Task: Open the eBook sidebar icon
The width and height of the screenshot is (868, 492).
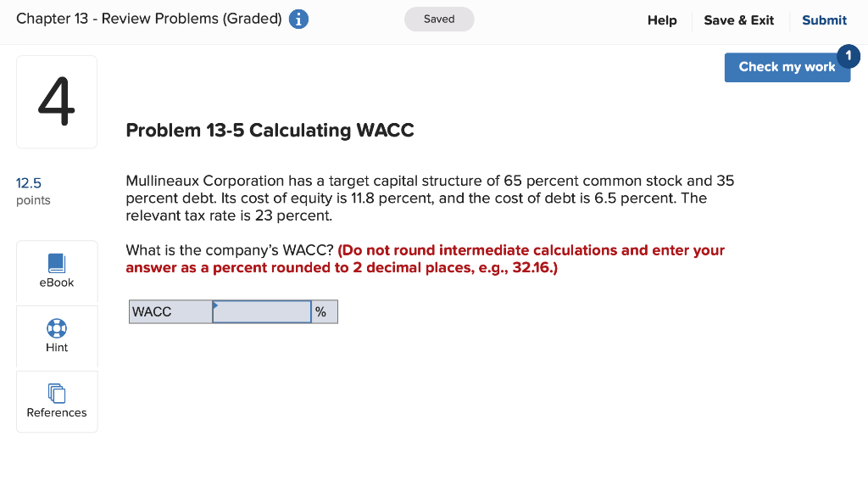Action: coord(56,271)
